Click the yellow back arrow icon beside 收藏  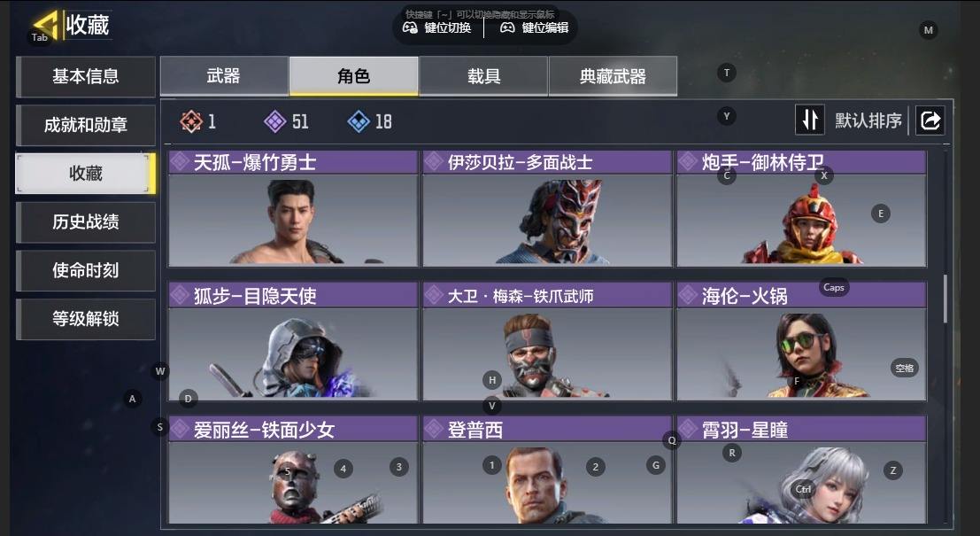(46, 25)
